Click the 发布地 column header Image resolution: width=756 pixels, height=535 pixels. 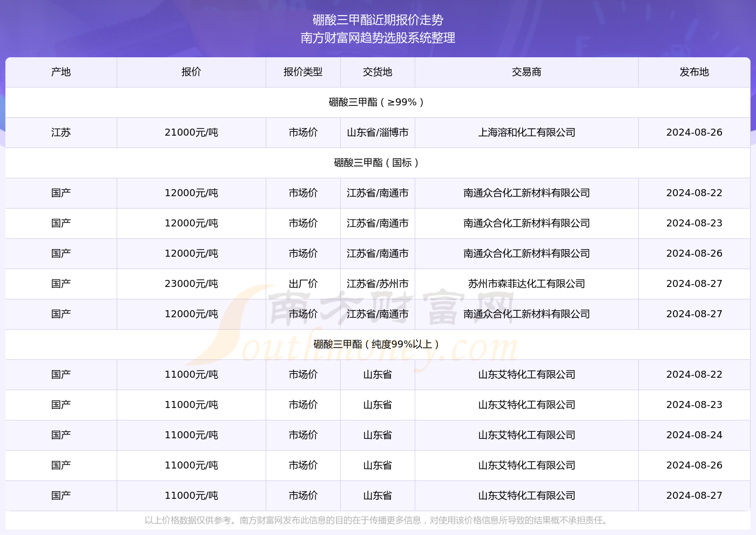[x=694, y=72]
